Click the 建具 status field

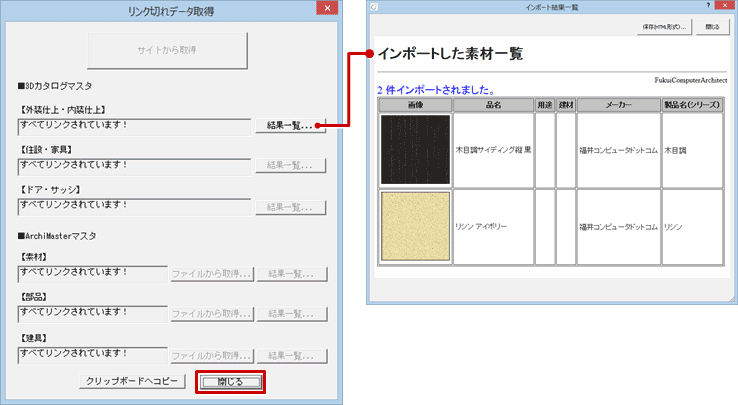[x=93, y=355]
